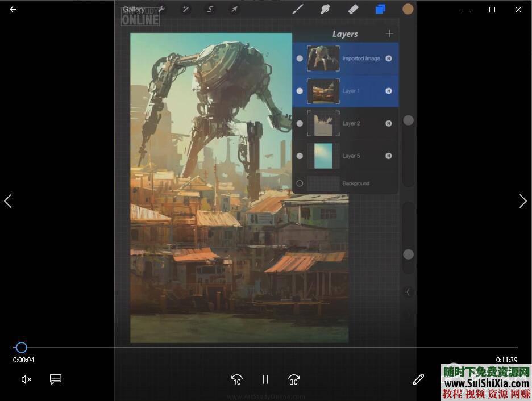The width and height of the screenshot is (532, 401).
Task: Select the Transform arrow tool
Action: coord(234,9)
